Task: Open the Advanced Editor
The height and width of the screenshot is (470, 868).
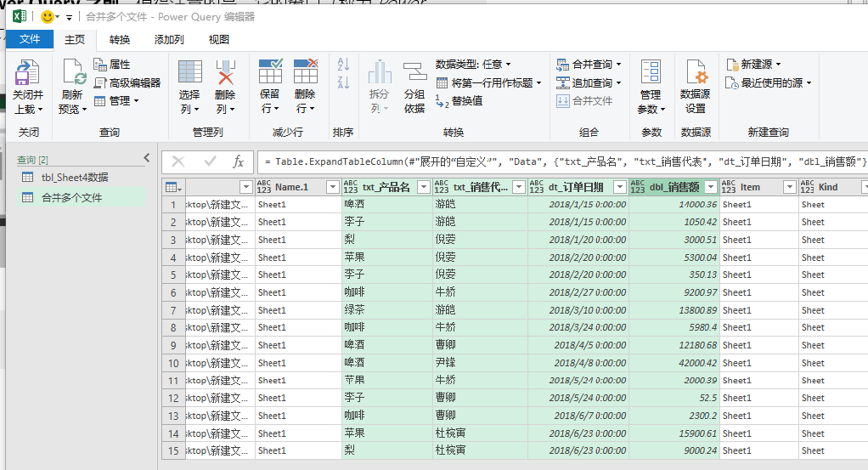Action: tap(127, 82)
